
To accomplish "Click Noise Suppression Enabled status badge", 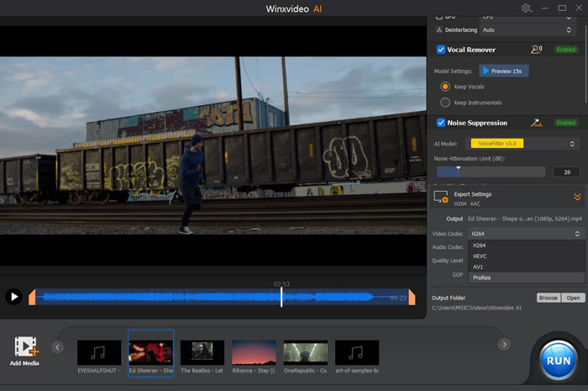I will pyautogui.click(x=566, y=123).
